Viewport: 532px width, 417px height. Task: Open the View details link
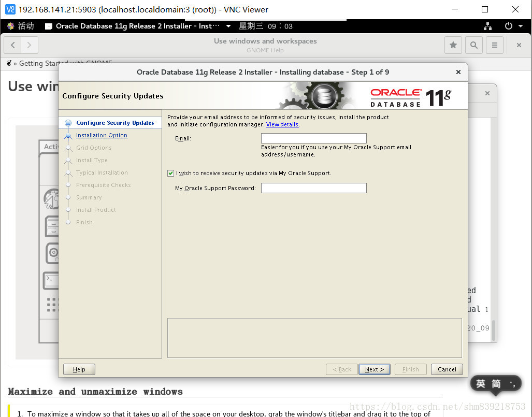click(282, 124)
